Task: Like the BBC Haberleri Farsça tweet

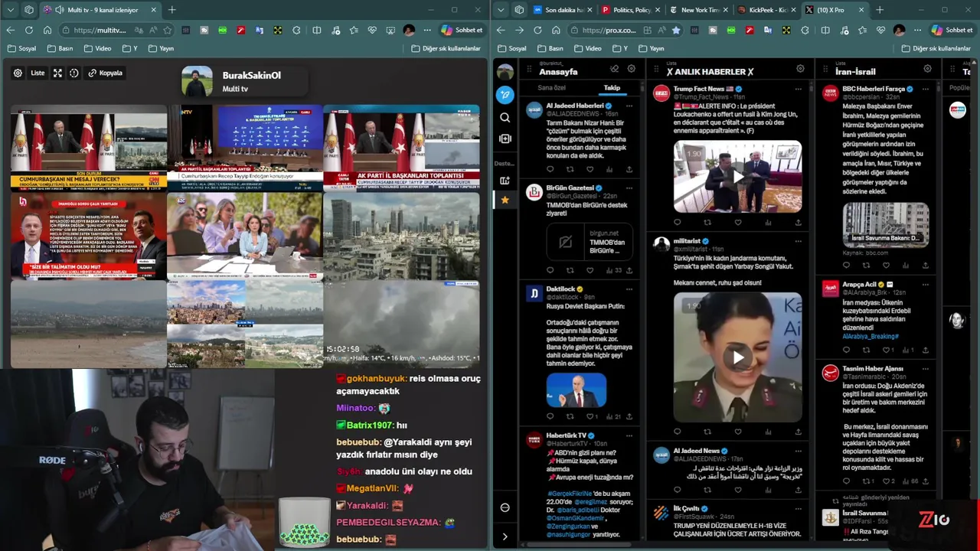Action: pyautogui.click(x=886, y=266)
